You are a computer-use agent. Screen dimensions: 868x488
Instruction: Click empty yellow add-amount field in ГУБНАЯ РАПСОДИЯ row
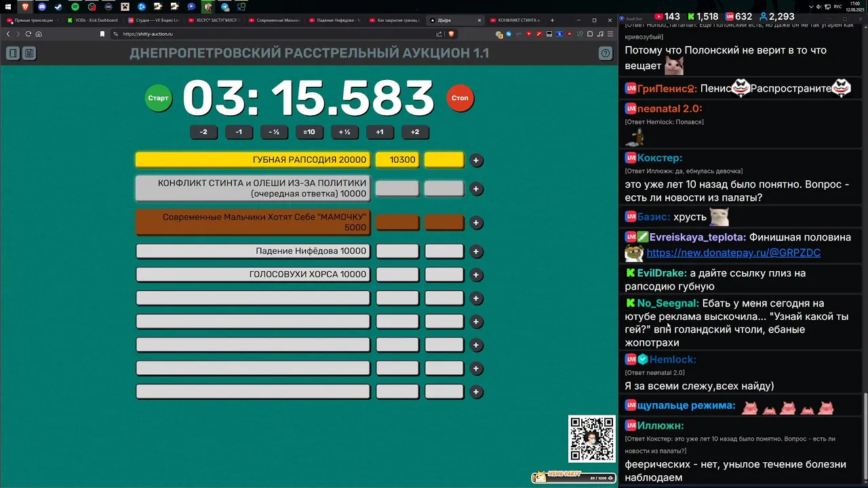pyautogui.click(x=444, y=160)
